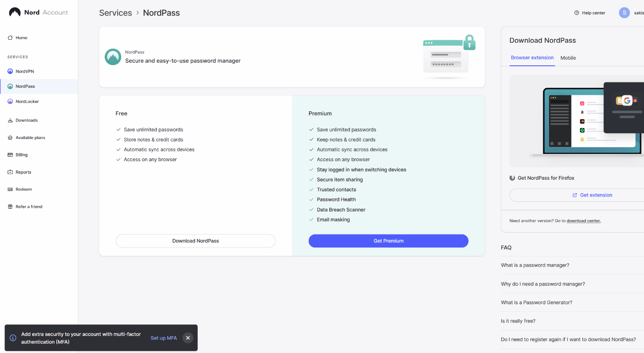This screenshot has height=353, width=644.
Task: Click 'Stay logged in when switching devices'
Action: [x=361, y=170]
